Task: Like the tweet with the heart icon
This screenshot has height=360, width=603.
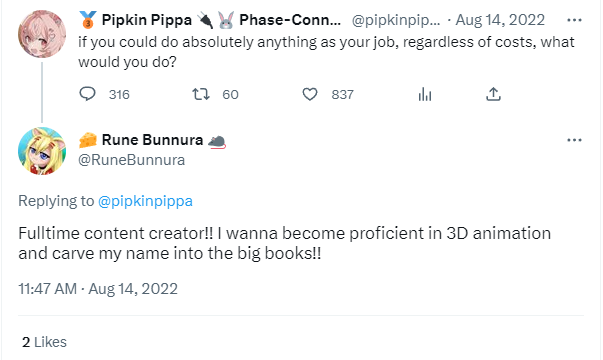Action: coord(310,94)
